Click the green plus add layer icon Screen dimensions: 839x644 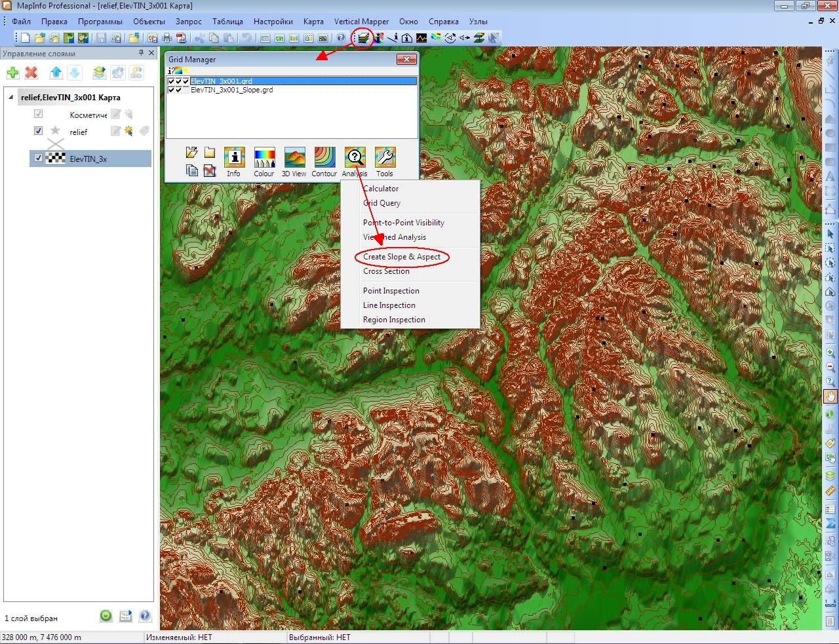click(12, 73)
